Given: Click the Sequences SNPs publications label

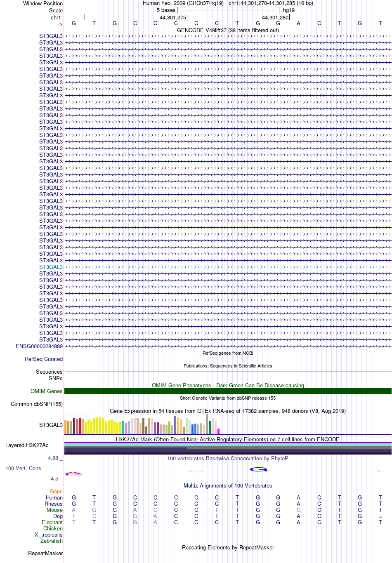Looking at the screenshot, I should (x=49, y=375).
